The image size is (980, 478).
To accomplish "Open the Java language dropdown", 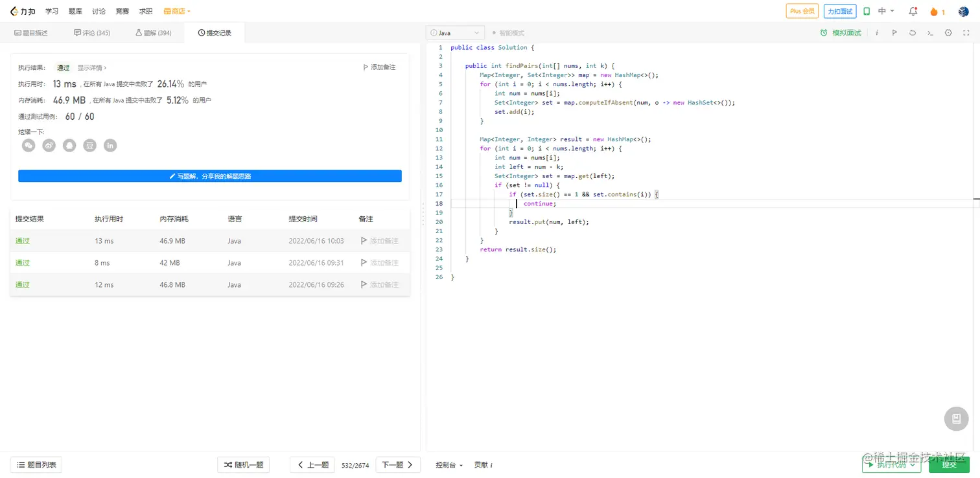I will [x=455, y=33].
